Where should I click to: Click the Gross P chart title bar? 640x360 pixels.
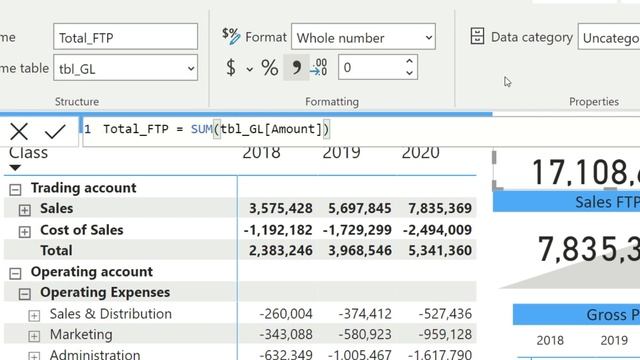tap(576, 315)
